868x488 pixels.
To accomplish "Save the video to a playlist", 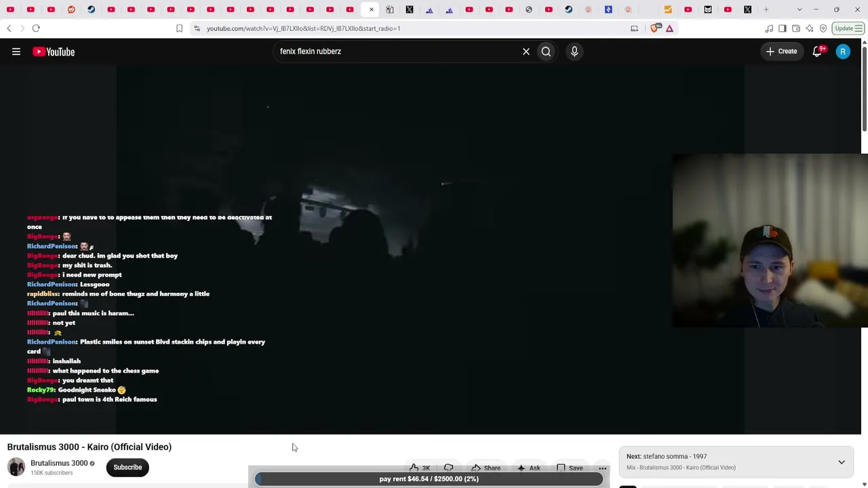I will (x=569, y=468).
